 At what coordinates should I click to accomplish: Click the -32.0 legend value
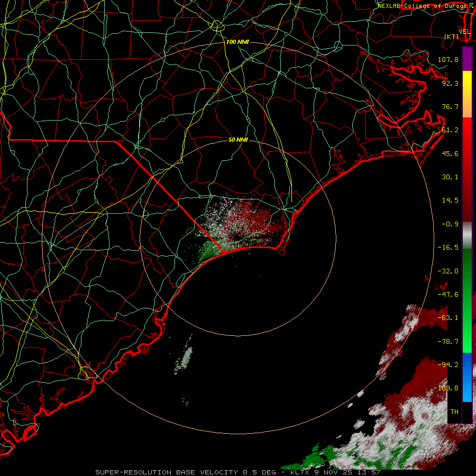(x=448, y=271)
